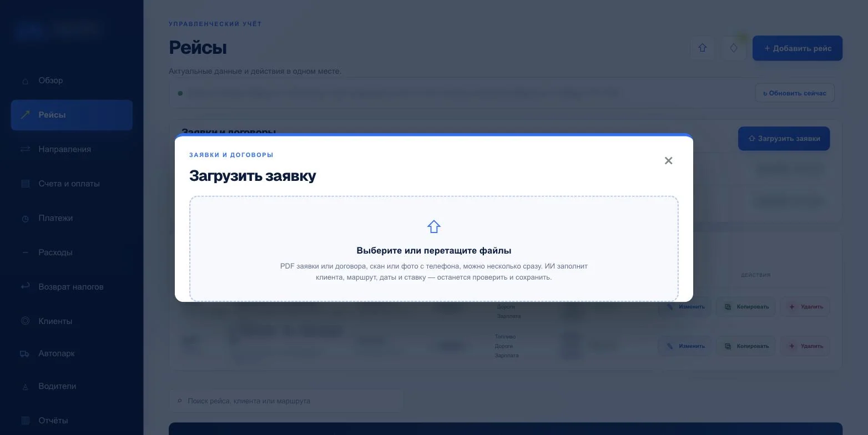Focus the Поиск рейса search field
This screenshot has width=868, height=435.
pos(286,401)
